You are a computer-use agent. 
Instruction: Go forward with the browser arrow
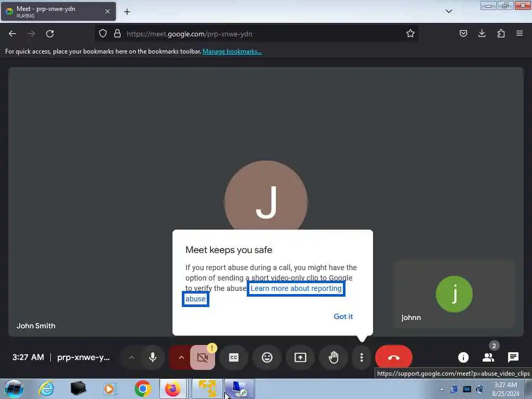(31, 34)
